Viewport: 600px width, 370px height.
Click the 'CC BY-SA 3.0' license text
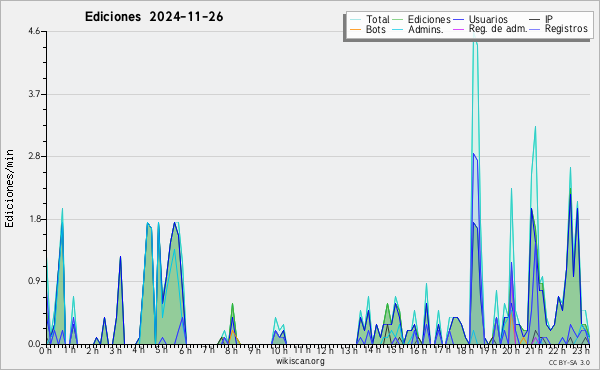[569, 362]
